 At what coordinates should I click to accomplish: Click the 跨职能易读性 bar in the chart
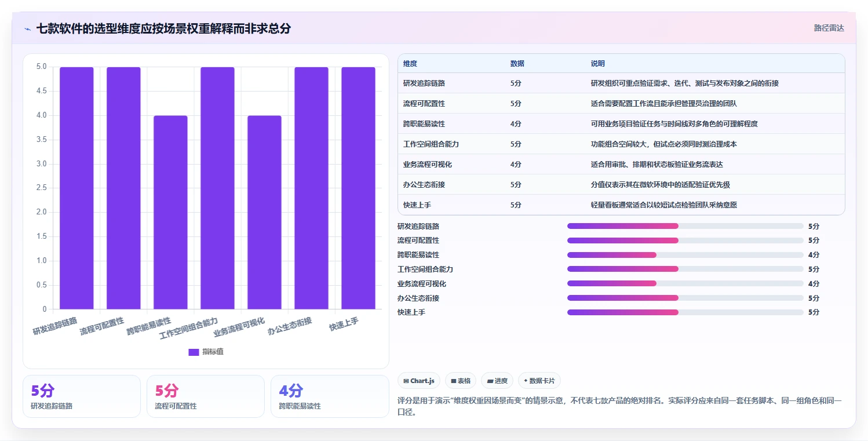tap(170, 212)
